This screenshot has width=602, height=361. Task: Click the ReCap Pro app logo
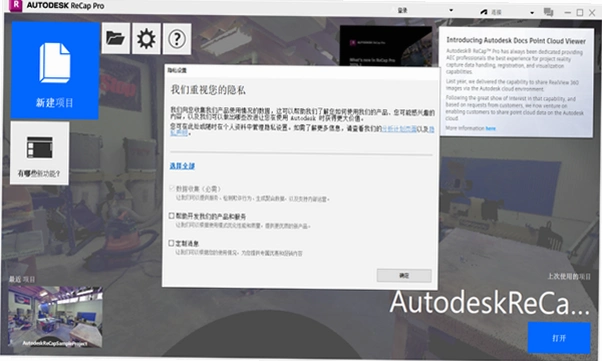click(15, 5)
